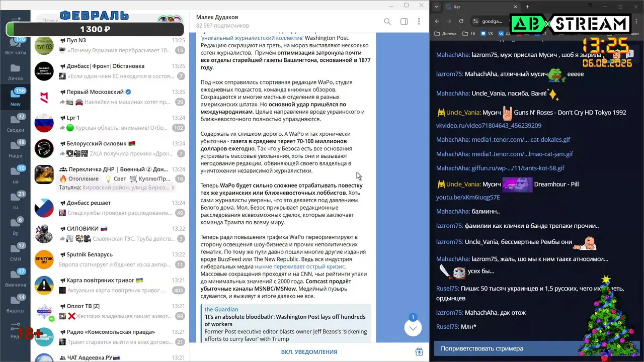Open the ru chat folder
This screenshot has height=362, width=644.
(15, 201)
